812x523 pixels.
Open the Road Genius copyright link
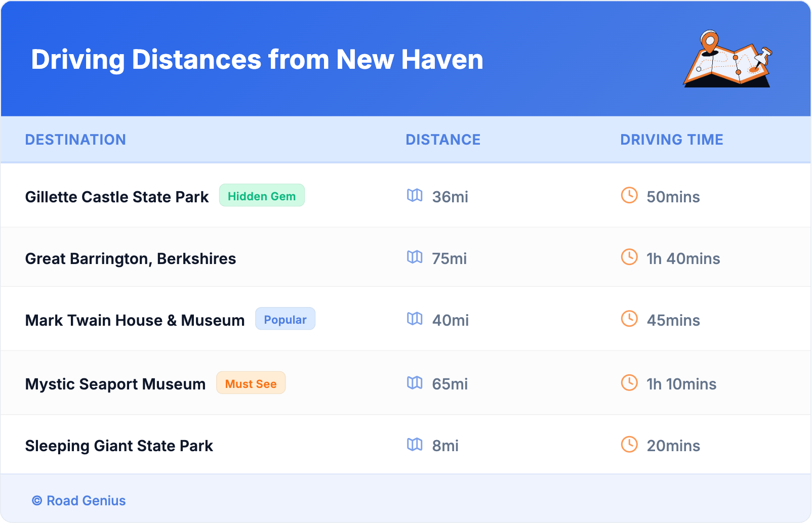[x=79, y=501]
